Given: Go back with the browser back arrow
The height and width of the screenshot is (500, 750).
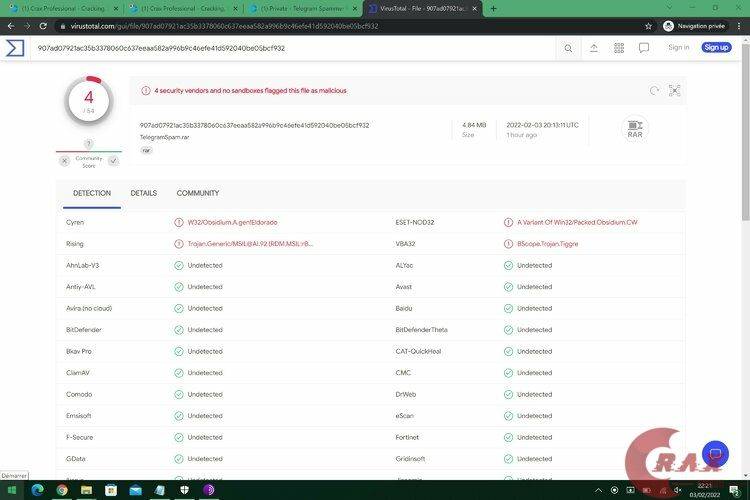Looking at the screenshot, I should coord(11,26).
